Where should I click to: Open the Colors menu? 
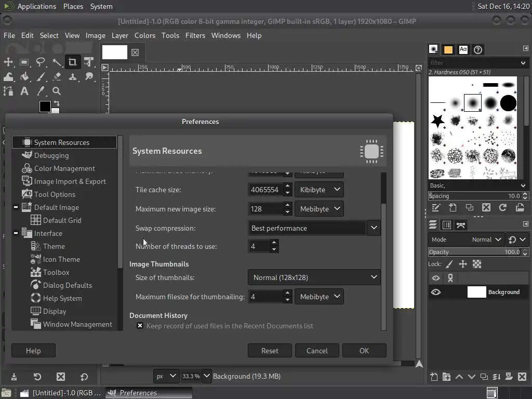click(x=145, y=35)
